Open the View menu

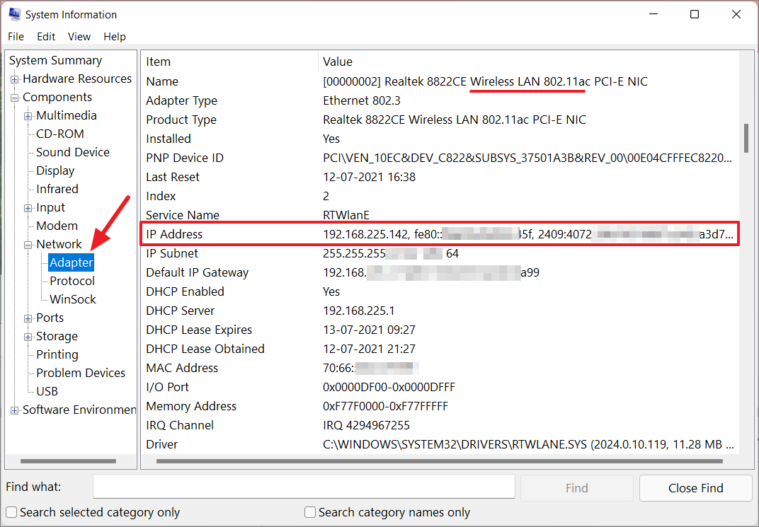79,37
